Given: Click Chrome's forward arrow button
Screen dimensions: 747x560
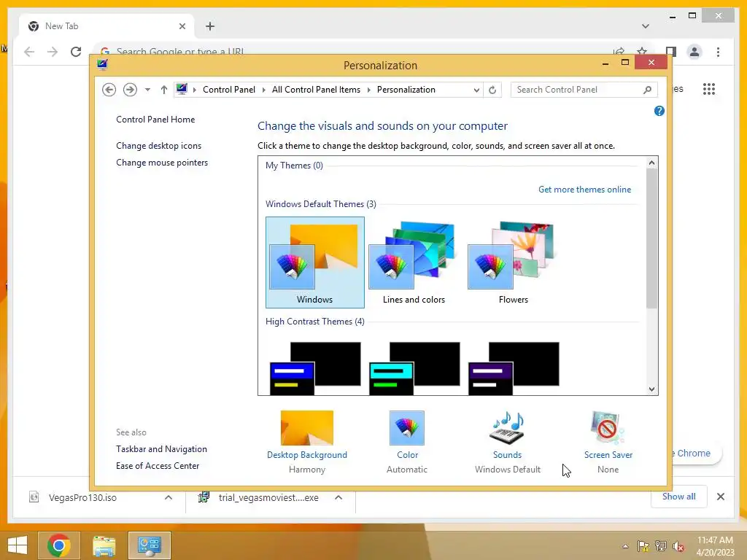Looking at the screenshot, I should (53, 52).
